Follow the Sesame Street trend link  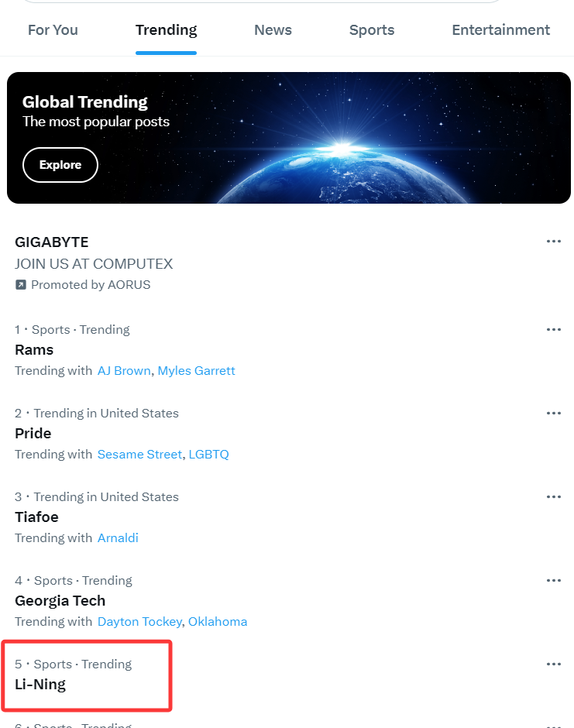139,454
